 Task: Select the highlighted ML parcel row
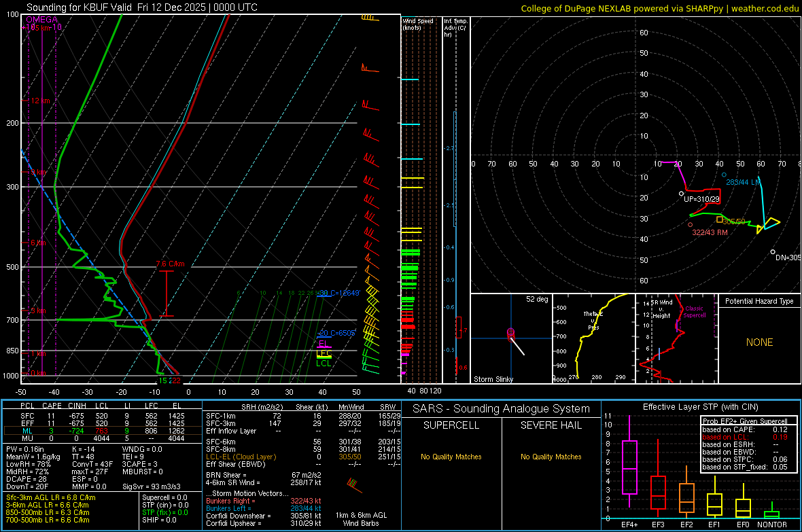click(x=103, y=431)
